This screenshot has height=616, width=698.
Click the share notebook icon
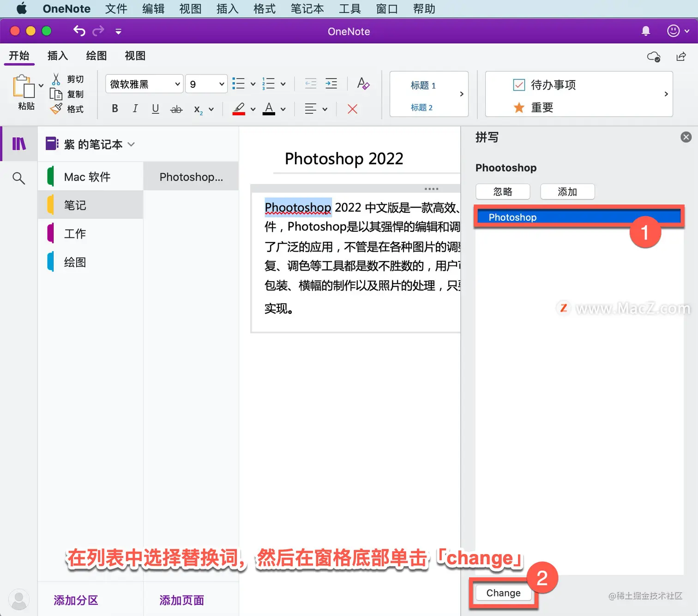pos(681,56)
